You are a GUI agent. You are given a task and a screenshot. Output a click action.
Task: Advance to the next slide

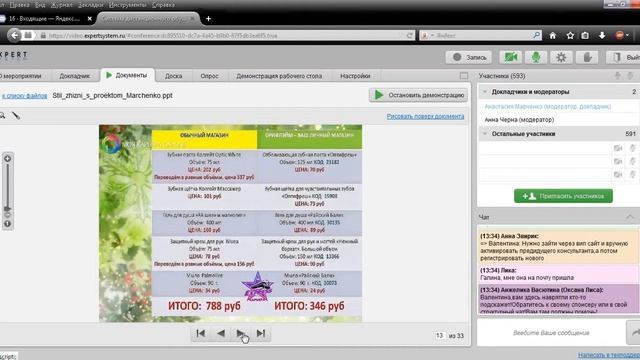point(241,333)
